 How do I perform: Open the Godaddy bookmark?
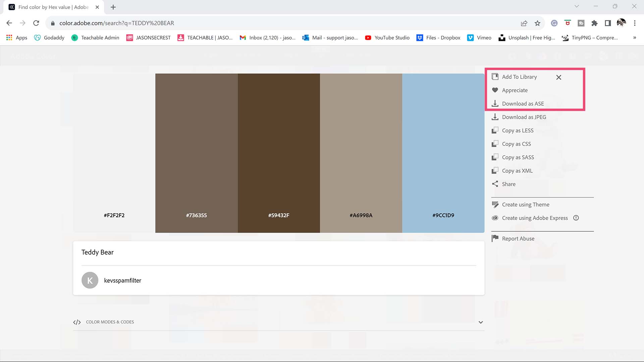pyautogui.click(x=49, y=38)
